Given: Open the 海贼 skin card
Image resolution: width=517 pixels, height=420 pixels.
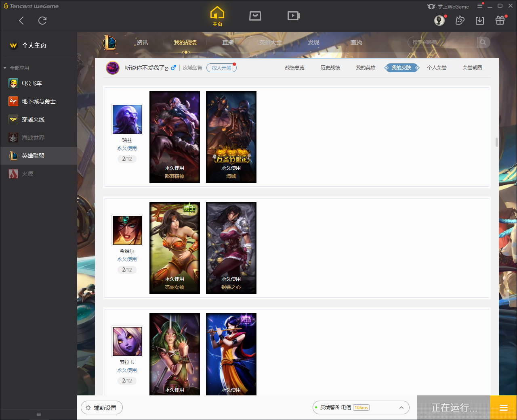Looking at the screenshot, I should click(x=231, y=137).
